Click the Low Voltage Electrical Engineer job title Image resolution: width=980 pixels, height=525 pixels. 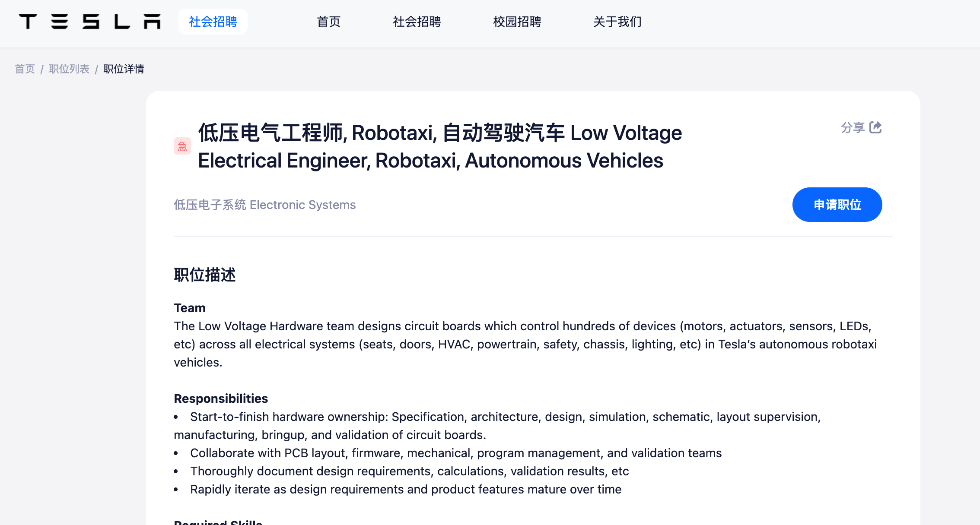pyautogui.click(x=439, y=146)
